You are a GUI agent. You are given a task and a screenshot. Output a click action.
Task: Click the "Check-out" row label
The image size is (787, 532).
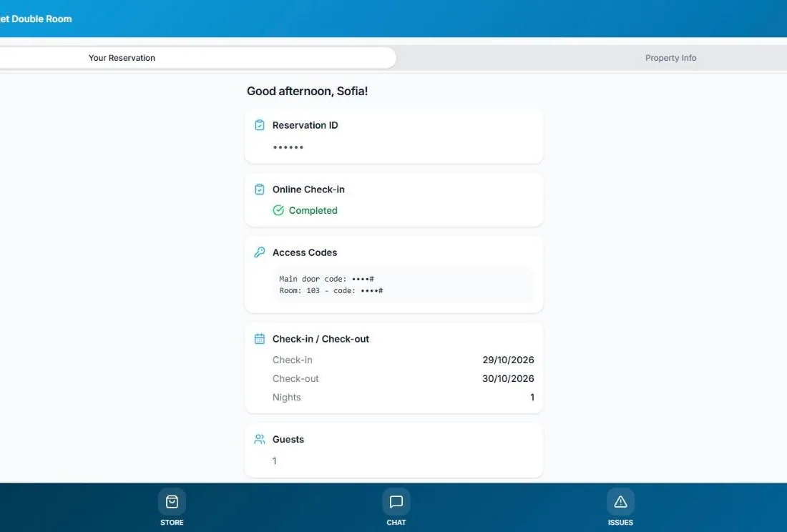click(x=295, y=378)
